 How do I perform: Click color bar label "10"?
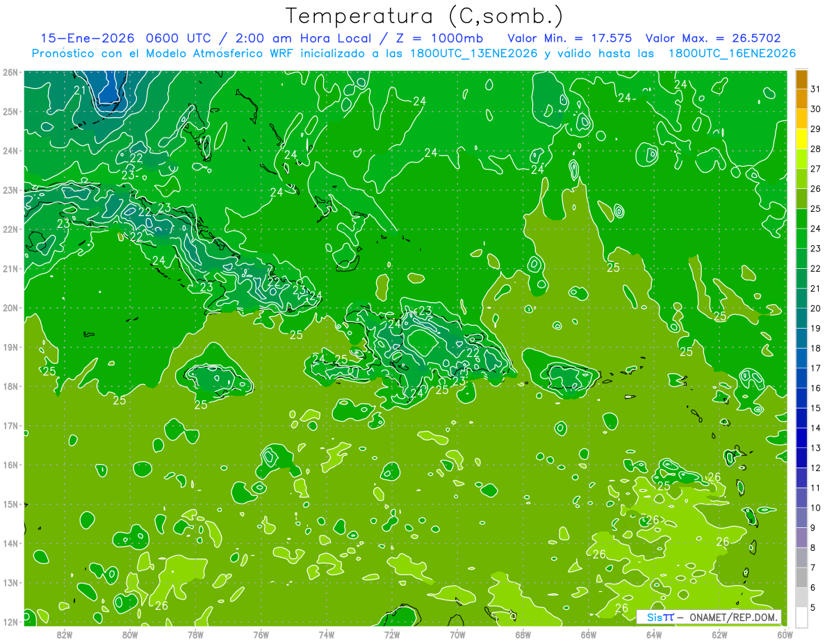(815, 508)
